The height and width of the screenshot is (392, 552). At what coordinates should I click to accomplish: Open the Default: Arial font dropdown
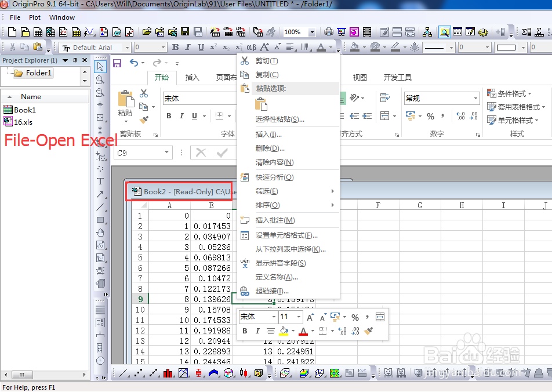pos(127,47)
